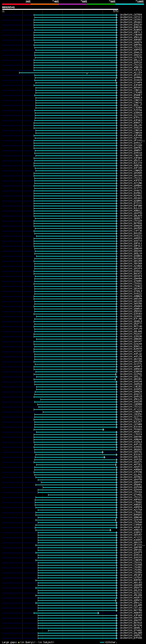The image size is (146, 644).
Task: Click the UniRef100_B8Y643 hit label
Action: [131, 87]
